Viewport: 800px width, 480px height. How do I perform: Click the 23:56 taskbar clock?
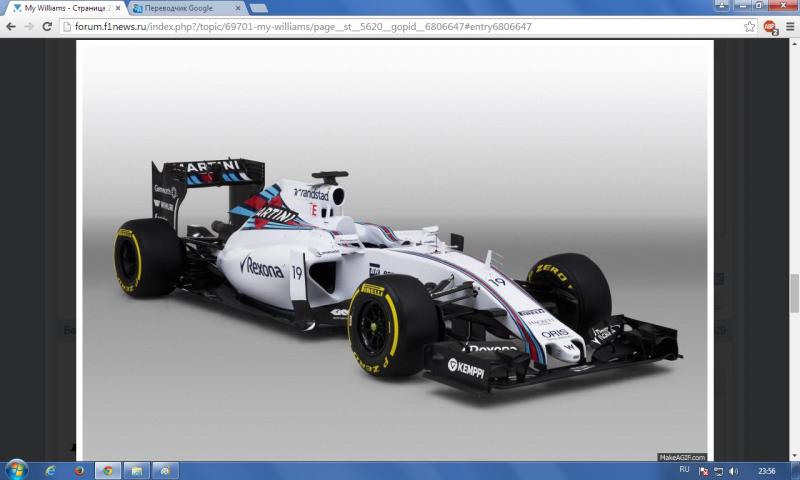point(766,471)
